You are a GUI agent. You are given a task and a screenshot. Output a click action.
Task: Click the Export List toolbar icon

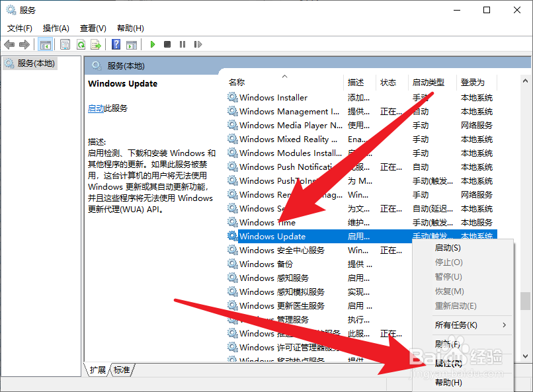click(x=96, y=44)
